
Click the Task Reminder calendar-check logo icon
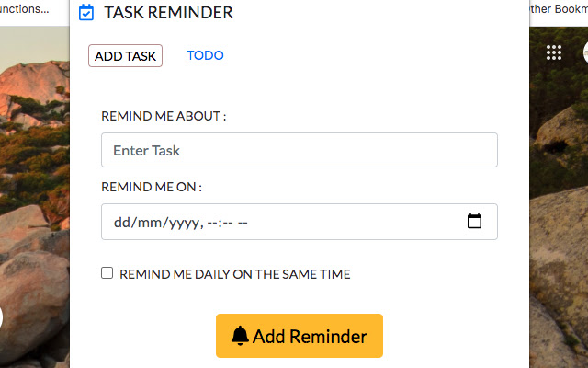coord(86,13)
